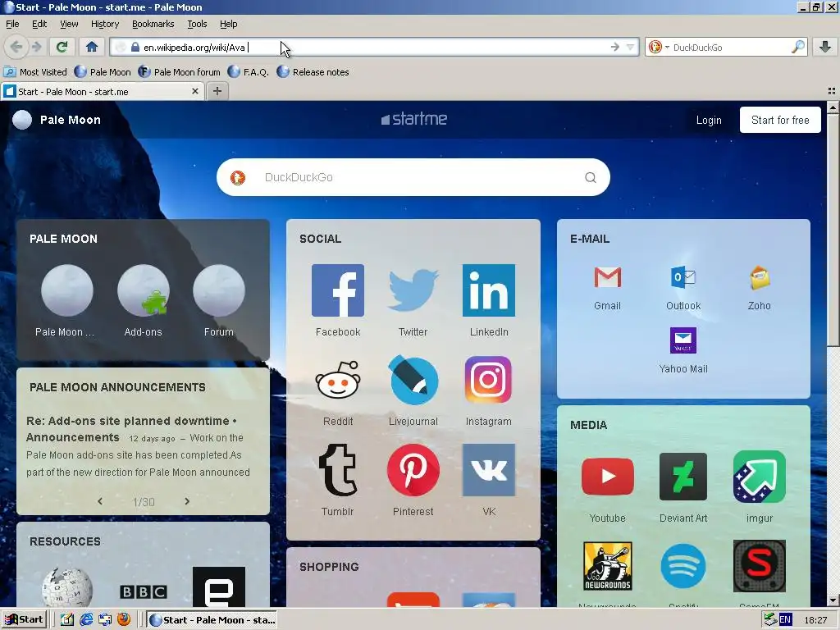840x630 pixels.
Task: Close the Start - Pale Moon tab
Action: click(195, 91)
